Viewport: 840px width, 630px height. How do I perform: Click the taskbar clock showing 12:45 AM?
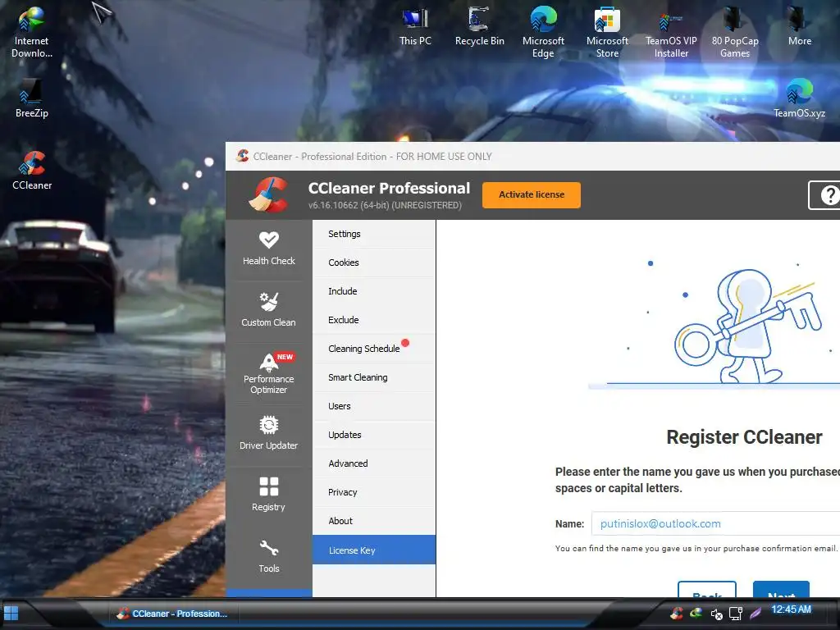coord(792,609)
